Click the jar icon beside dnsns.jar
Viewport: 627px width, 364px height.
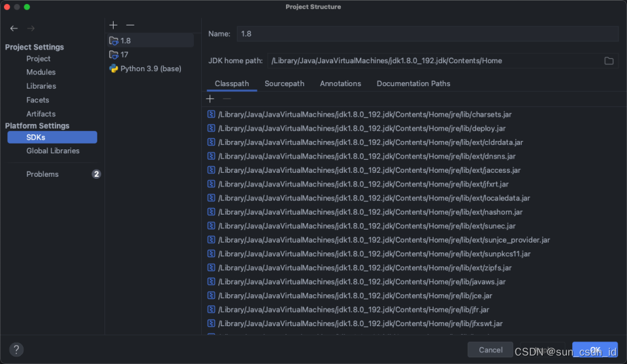click(x=211, y=156)
